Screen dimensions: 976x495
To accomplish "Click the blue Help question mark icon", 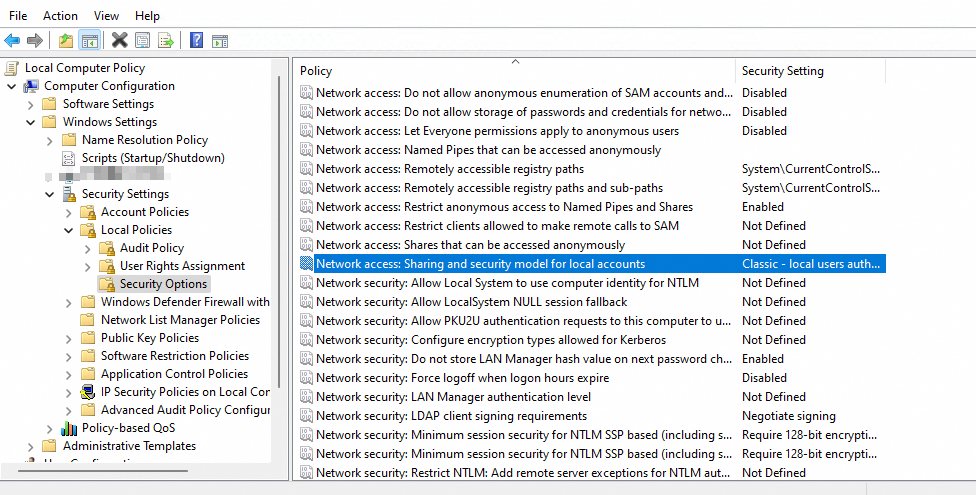I will click(x=196, y=40).
